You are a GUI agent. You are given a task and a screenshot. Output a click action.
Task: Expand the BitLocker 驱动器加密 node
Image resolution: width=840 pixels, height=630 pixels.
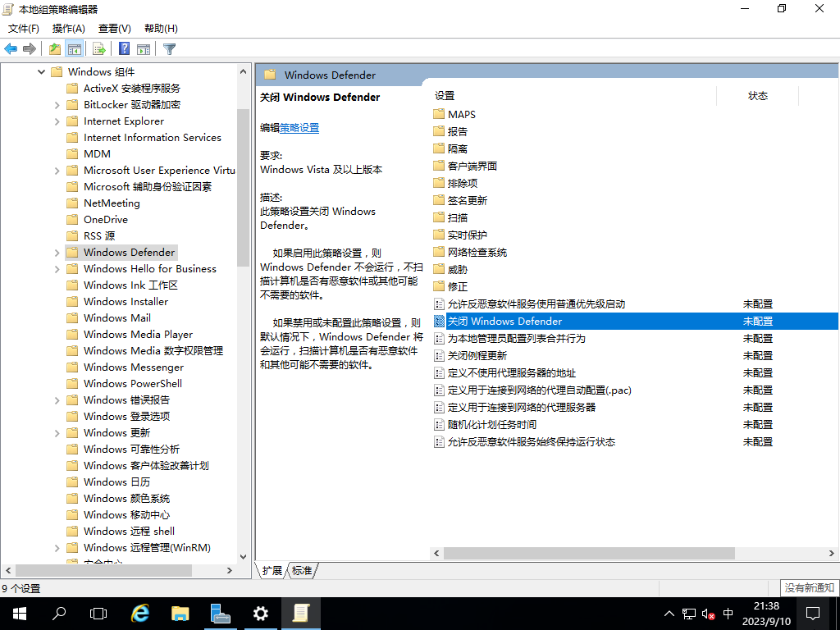pyautogui.click(x=57, y=105)
